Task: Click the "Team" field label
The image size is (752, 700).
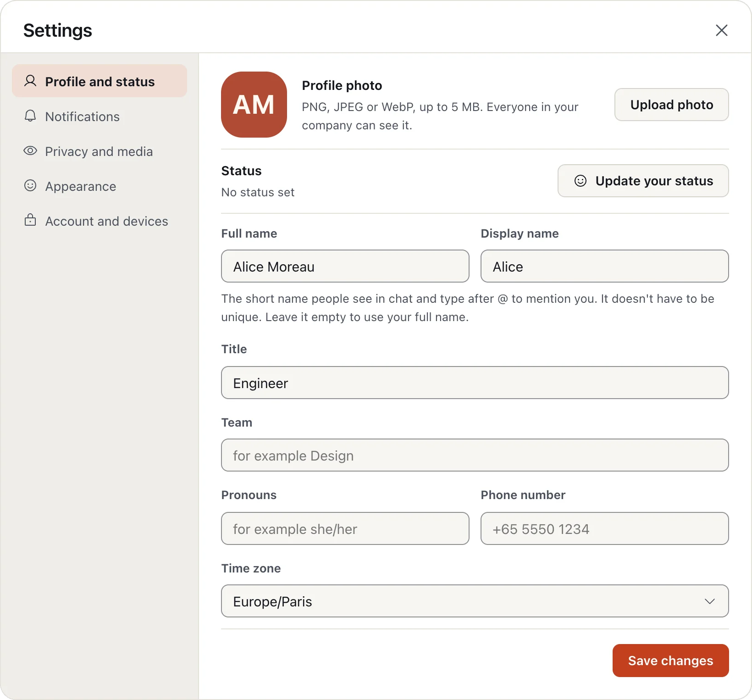Action: coord(237,422)
